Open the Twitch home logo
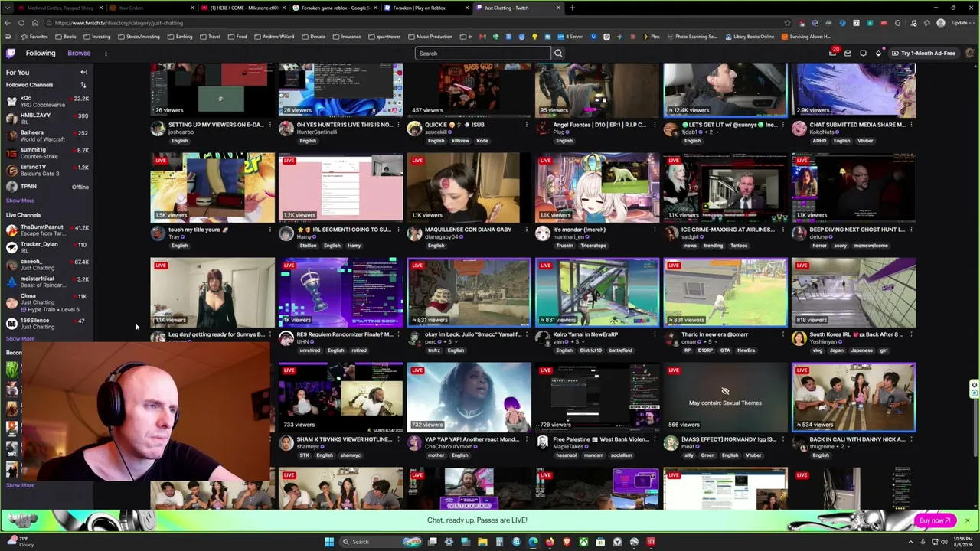Viewport: 980px width, 551px height. [x=11, y=53]
